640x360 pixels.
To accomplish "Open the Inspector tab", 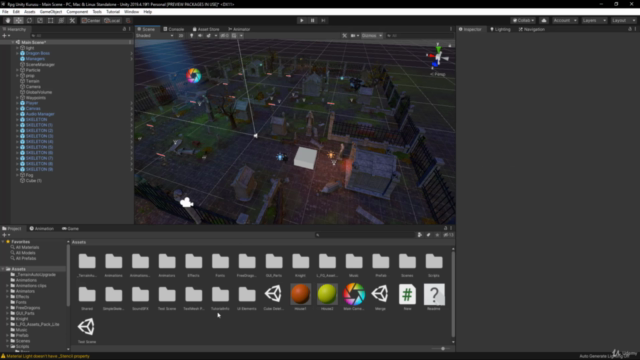I will 470,29.
